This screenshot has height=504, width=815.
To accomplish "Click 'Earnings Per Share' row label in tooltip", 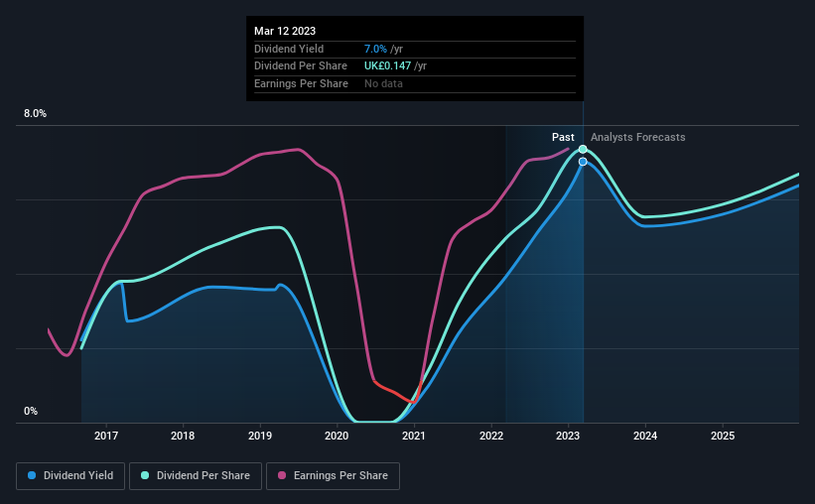I will click(301, 83).
